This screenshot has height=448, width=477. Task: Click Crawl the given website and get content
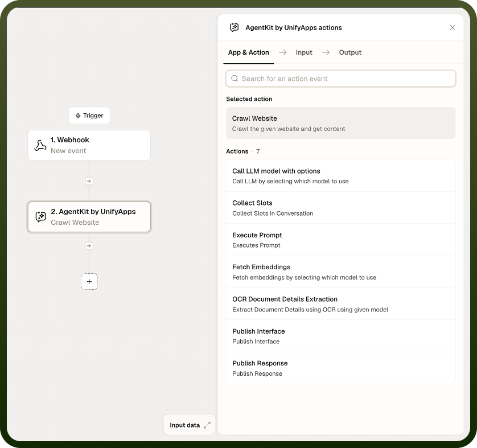pyautogui.click(x=289, y=129)
